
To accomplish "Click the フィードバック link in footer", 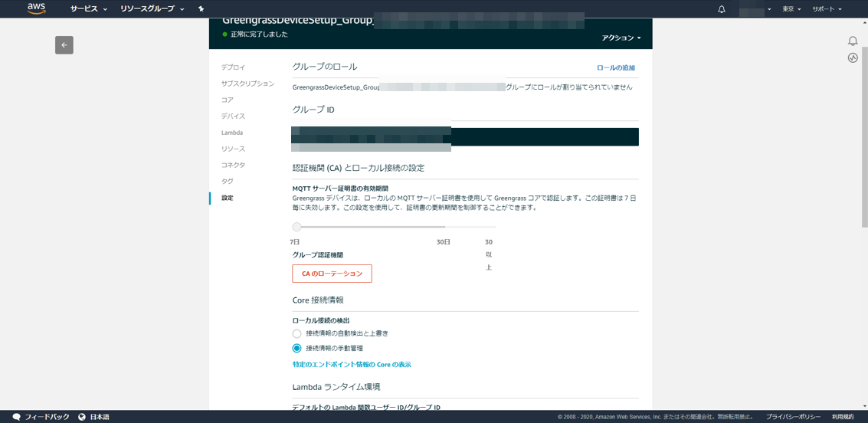I will pos(47,416).
